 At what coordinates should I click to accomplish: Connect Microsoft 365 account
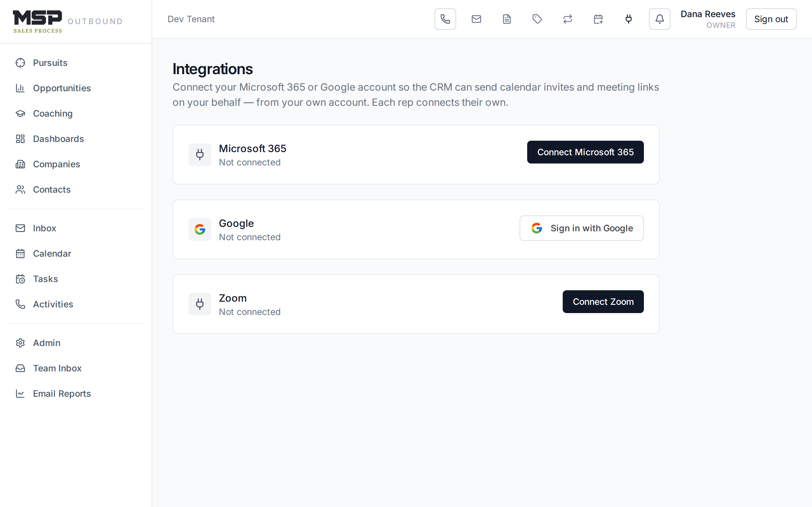tap(585, 152)
